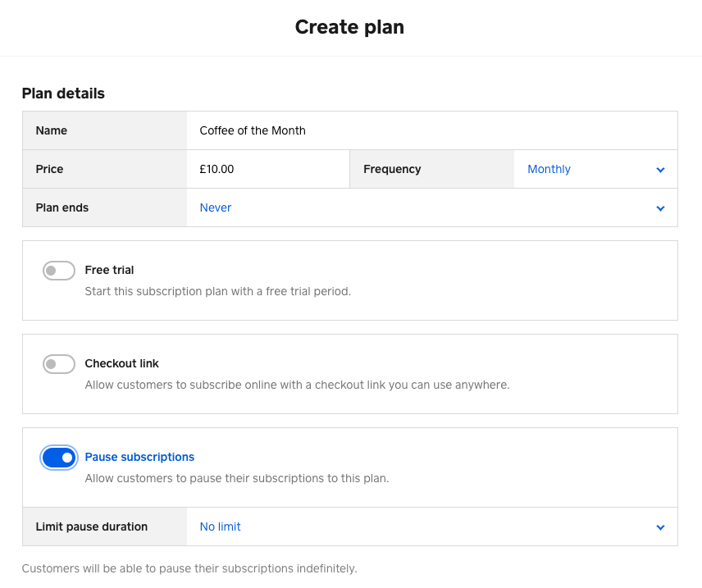Viewport: 702px width, 588px height.
Task: Click the chevron arrow for Limit pause duration
Action: 660,527
